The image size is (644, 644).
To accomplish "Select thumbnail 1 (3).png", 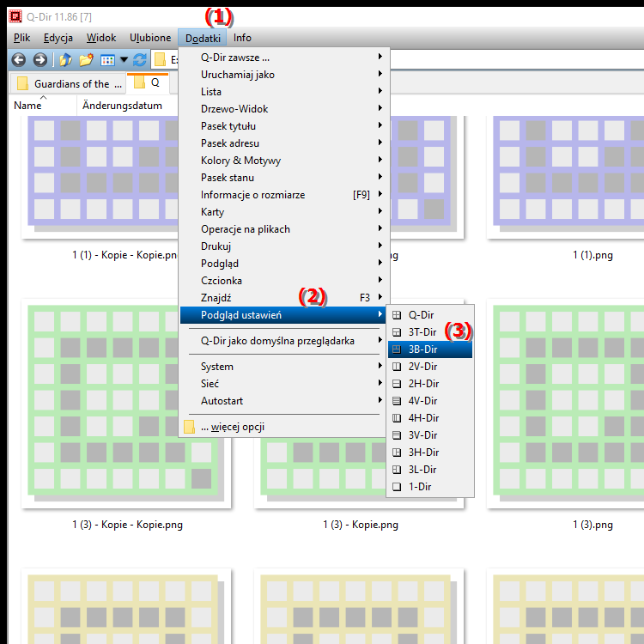I will pos(566,404).
